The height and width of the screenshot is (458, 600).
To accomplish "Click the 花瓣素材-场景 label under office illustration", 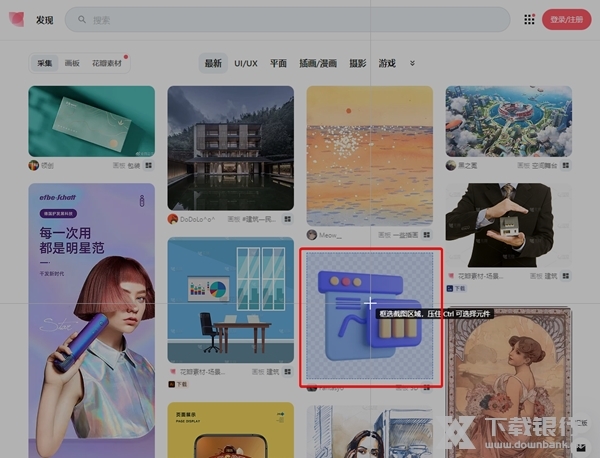I will 202,372.
